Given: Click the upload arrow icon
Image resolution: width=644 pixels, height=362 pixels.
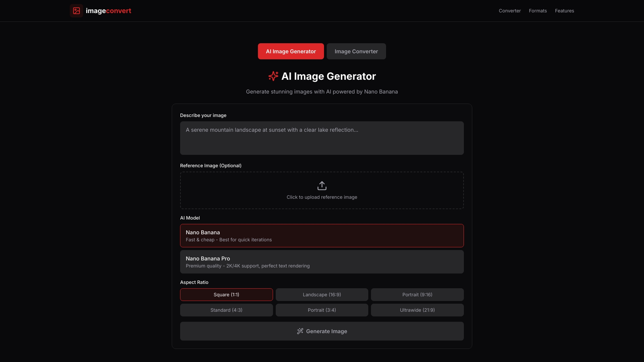Looking at the screenshot, I should (322, 186).
